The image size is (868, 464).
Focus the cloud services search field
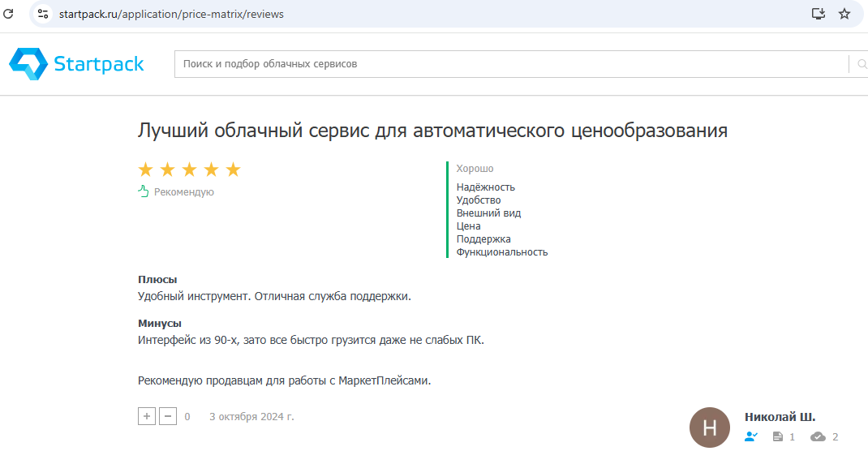511,64
